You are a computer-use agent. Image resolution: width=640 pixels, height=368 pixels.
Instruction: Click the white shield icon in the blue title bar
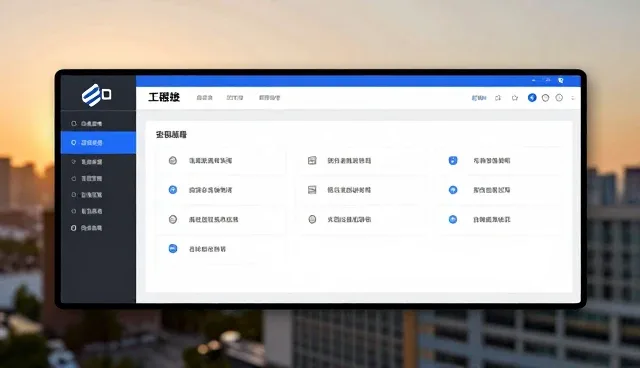(561, 80)
